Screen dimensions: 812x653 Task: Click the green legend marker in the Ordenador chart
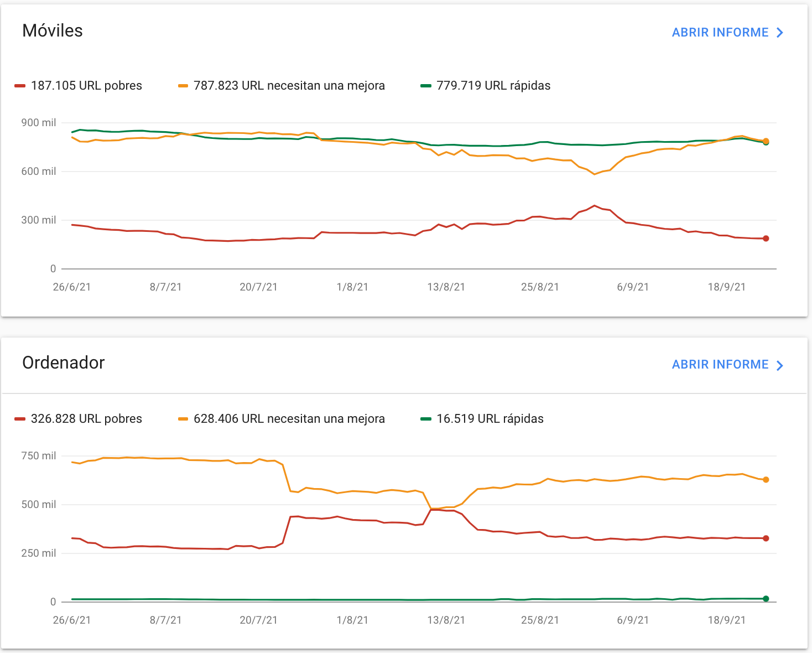425,419
